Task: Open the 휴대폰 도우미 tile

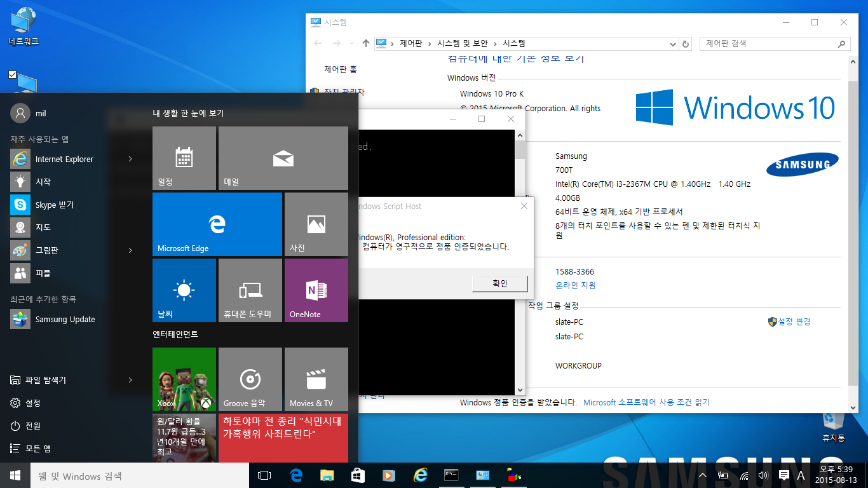Action: click(x=250, y=290)
